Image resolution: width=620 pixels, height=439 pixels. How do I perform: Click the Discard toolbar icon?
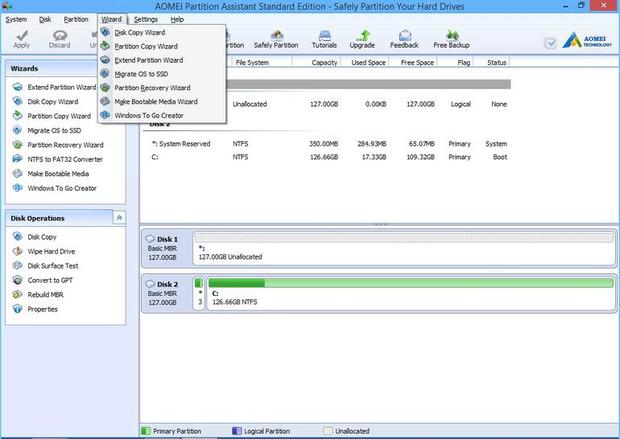(x=59, y=38)
